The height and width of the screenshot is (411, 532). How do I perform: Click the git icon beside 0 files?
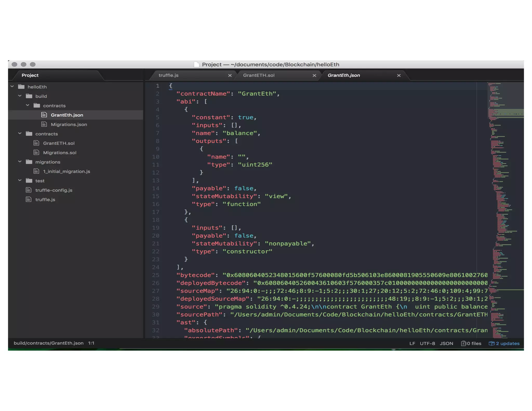(x=463, y=343)
